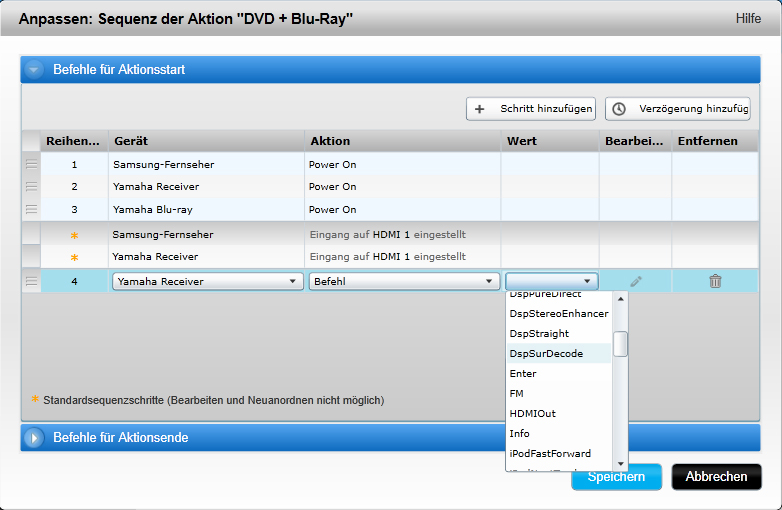Viewport: 782px width, 510px height.
Task: Open the Yamaha Receiver device dropdown
Action: point(208,282)
